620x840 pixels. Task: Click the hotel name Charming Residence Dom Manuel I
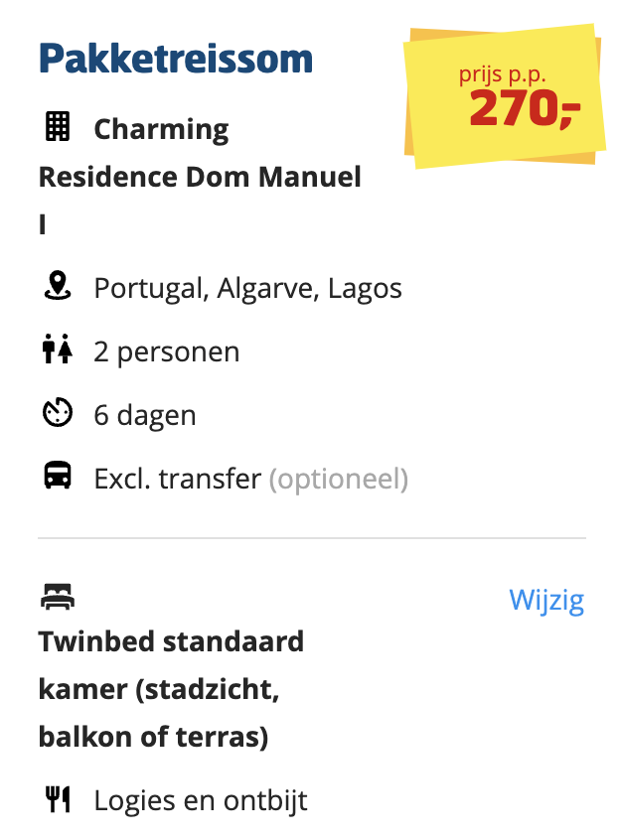click(199, 176)
